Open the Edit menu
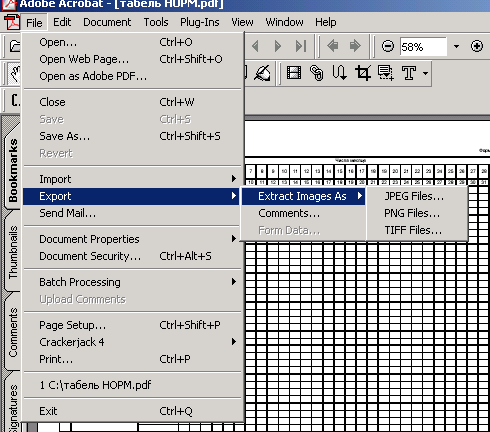The image size is (490, 432). coord(62,22)
